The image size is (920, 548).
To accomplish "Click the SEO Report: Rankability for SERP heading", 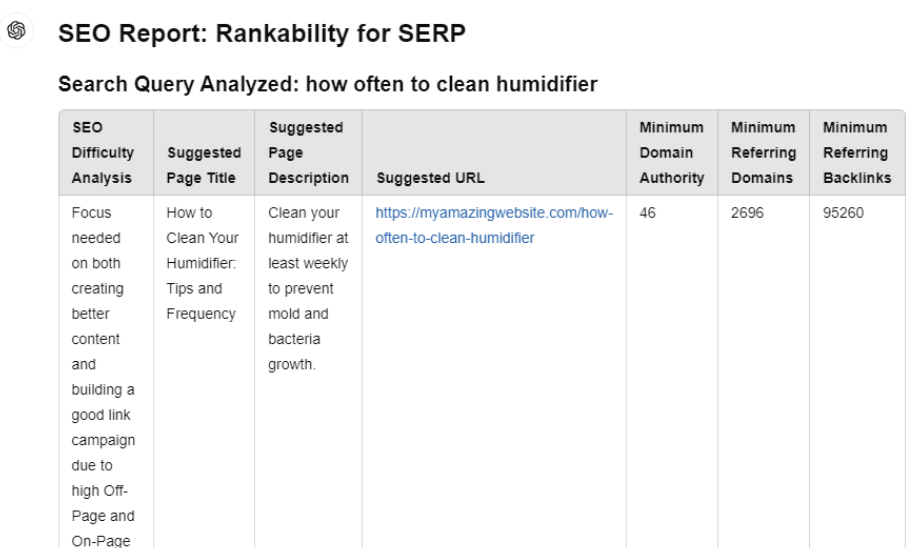I will (262, 33).
